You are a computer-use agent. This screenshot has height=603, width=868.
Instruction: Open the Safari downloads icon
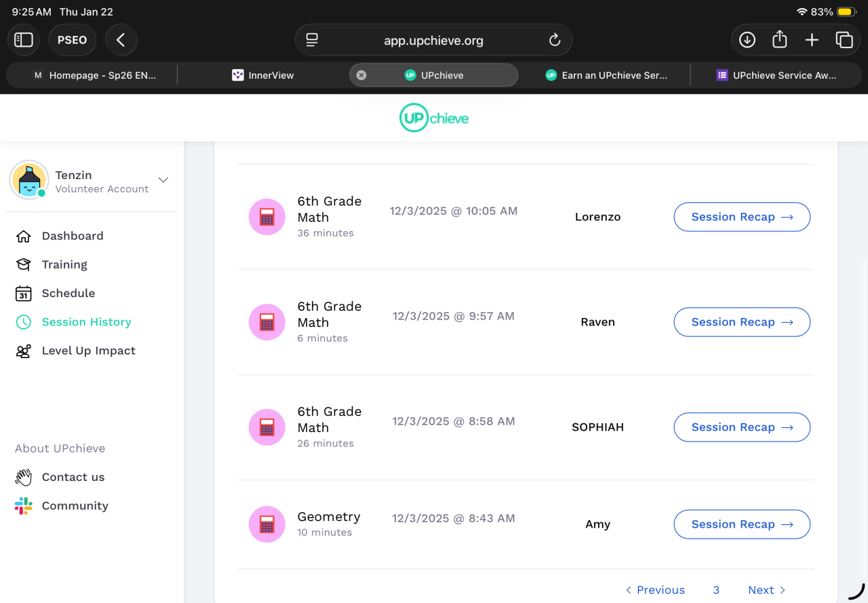pos(747,40)
